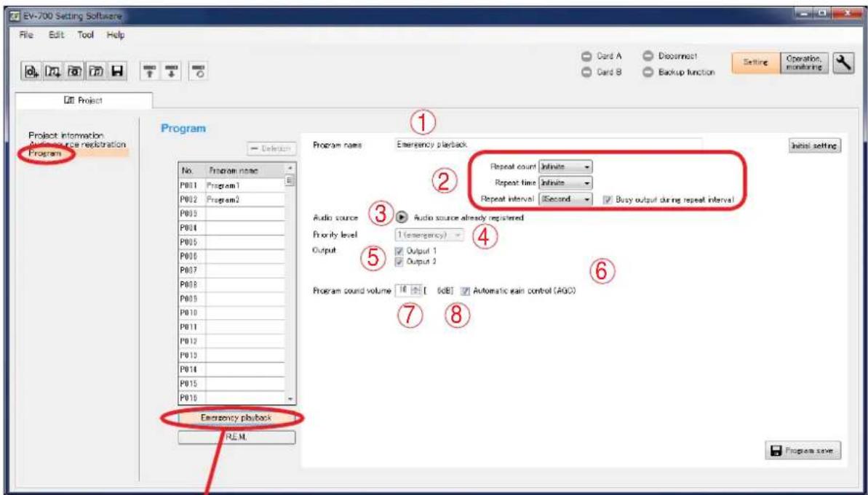Select the Emergency playback button
Image resolution: width=868 pixels, height=495 pixels.
point(237,418)
